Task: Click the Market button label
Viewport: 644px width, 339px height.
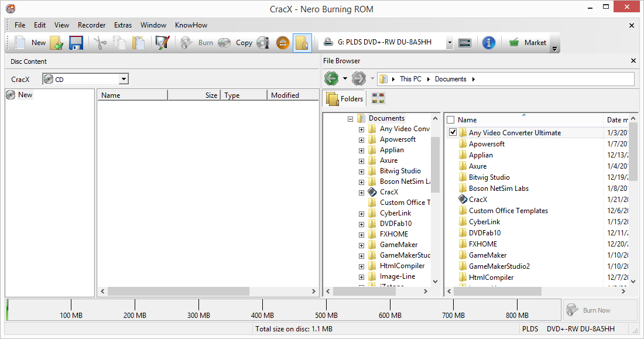Action: [x=535, y=43]
